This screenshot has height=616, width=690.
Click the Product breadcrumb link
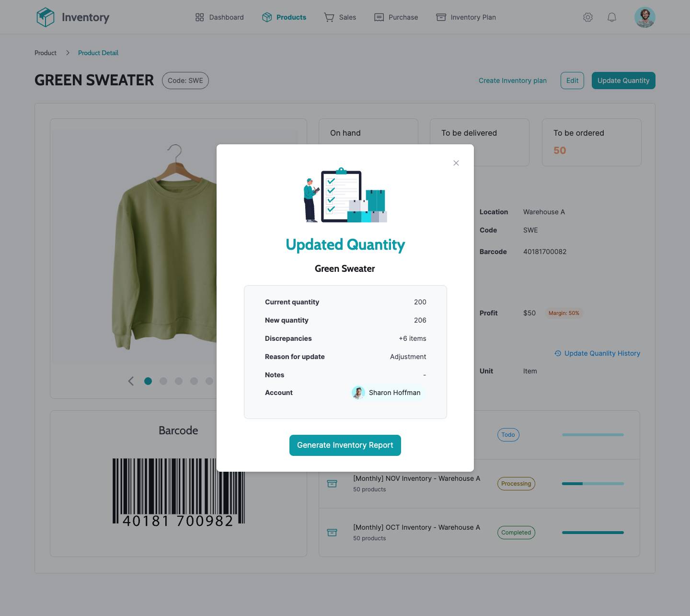tap(46, 53)
